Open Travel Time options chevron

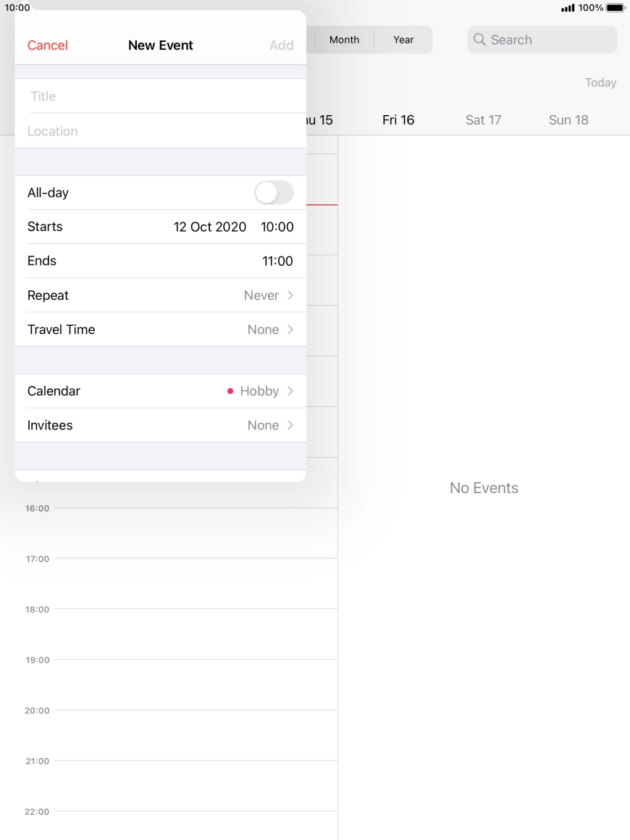[290, 329]
